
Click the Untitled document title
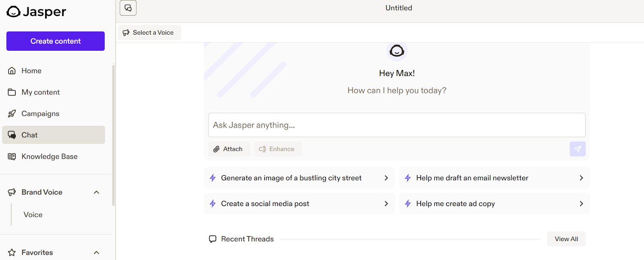point(399,8)
